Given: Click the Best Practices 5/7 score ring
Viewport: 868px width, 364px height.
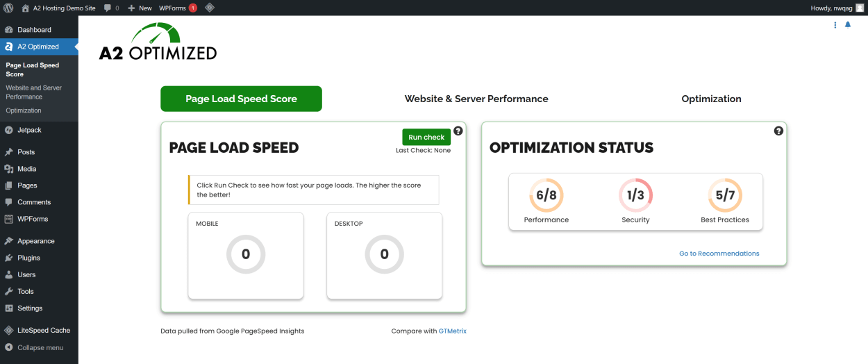Looking at the screenshot, I should tap(725, 195).
